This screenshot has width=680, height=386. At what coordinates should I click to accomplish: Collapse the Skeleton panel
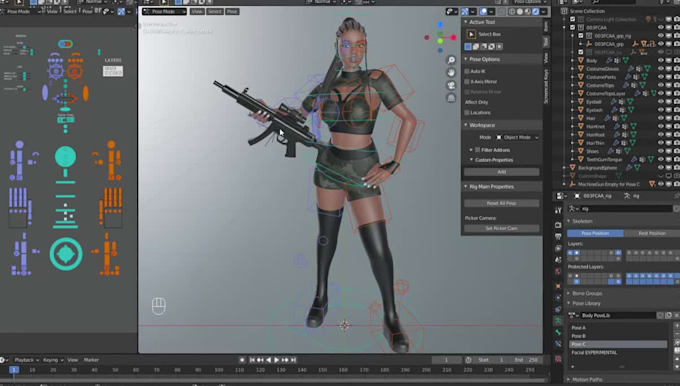(x=569, y=221)
